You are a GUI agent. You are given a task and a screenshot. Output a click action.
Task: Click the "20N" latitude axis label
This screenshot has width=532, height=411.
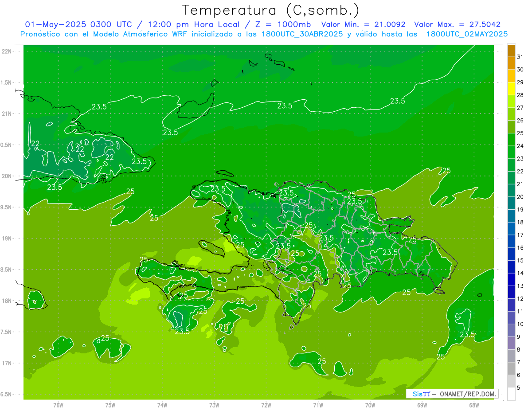[6, 176]
